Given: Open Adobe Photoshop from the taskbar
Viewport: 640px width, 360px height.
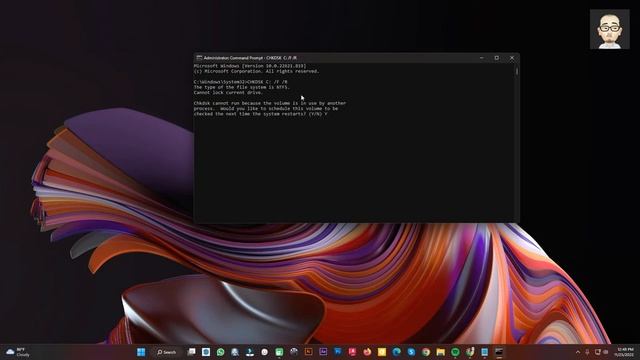Looking at the screenshot, I should point(338,352).
